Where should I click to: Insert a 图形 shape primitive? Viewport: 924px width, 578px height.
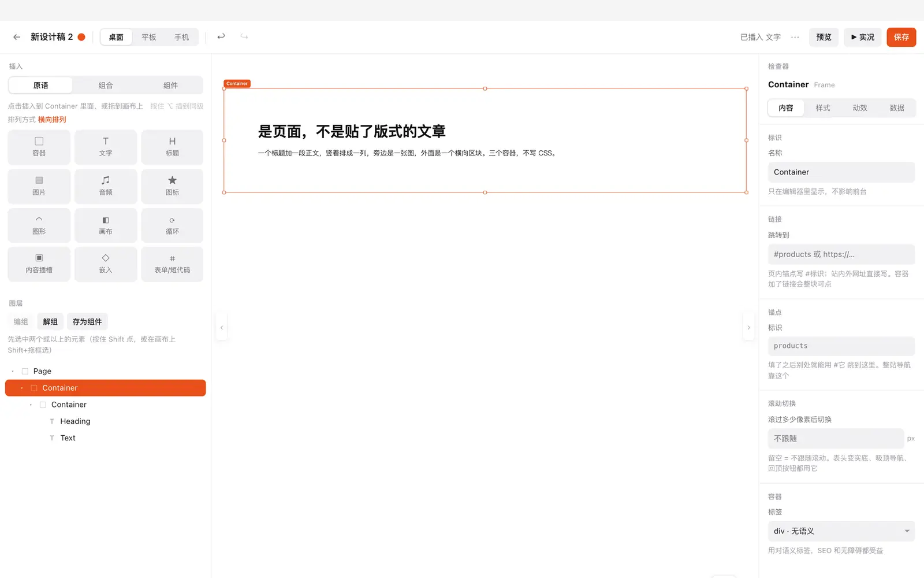(x=39, y=225)
